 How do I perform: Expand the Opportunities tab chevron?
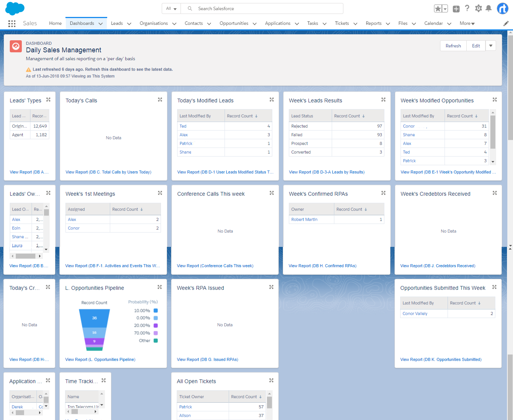pos(255,24)
